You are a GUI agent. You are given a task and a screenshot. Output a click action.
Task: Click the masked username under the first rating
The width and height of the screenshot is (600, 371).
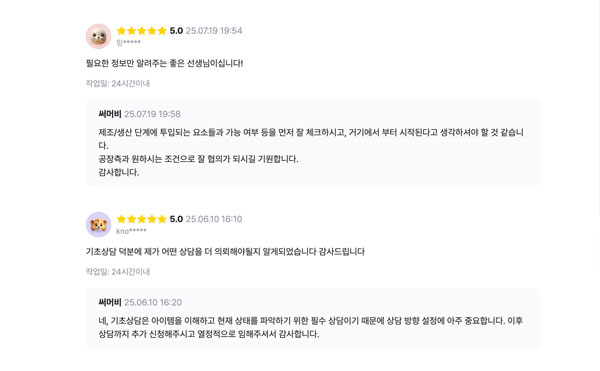point(129,42)
